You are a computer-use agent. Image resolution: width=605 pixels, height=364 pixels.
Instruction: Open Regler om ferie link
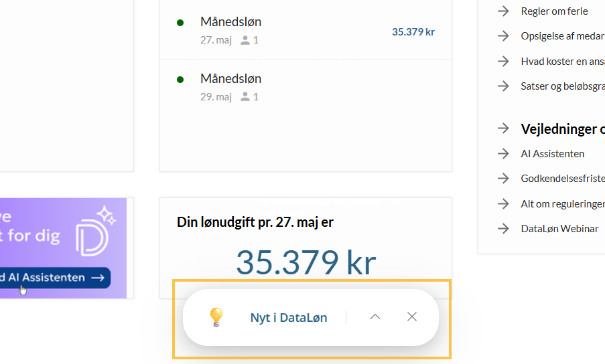554,11
